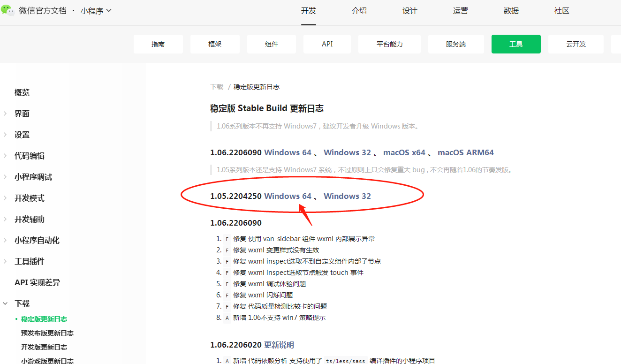Collapse the 下载 sidebar chevron

click(5, 303)
